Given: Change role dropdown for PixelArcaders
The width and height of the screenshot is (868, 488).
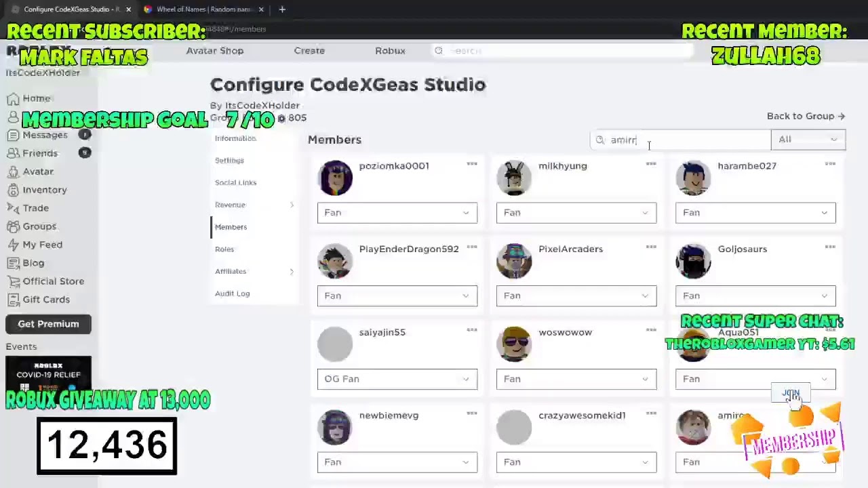Looking at the screenshot, I should 576,296.
